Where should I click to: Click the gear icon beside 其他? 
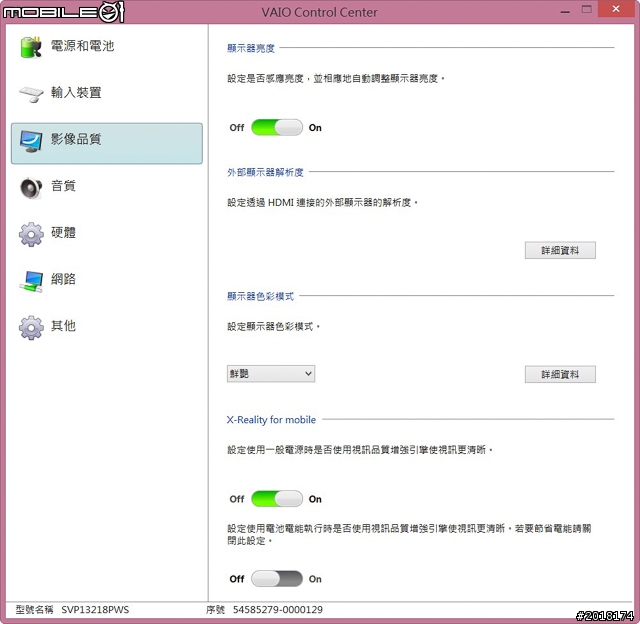coord(31,328)
